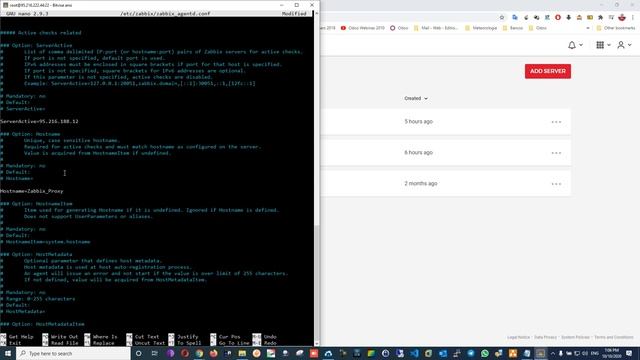Click the Google Translate extension icon

(x=515, y=17)
